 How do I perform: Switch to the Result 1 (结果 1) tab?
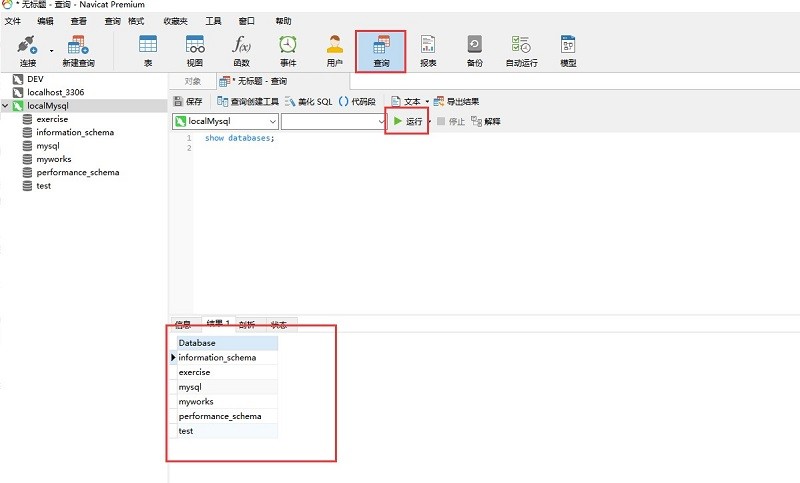218,324
